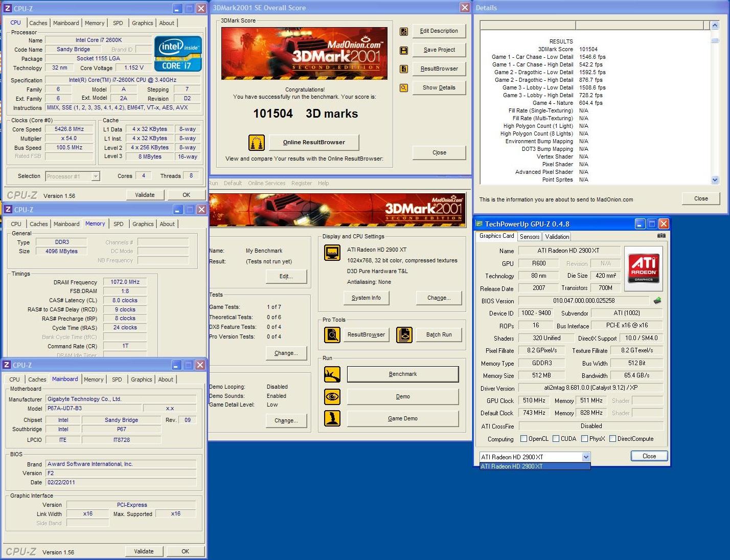
Task: Enable the OpenCL checkbox
Action: tap(523, 439)
